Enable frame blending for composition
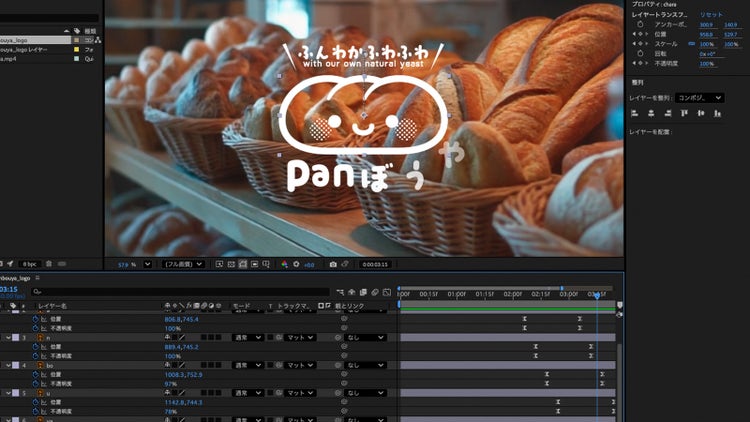Viewport: 750px width, 422px height. 364,292
